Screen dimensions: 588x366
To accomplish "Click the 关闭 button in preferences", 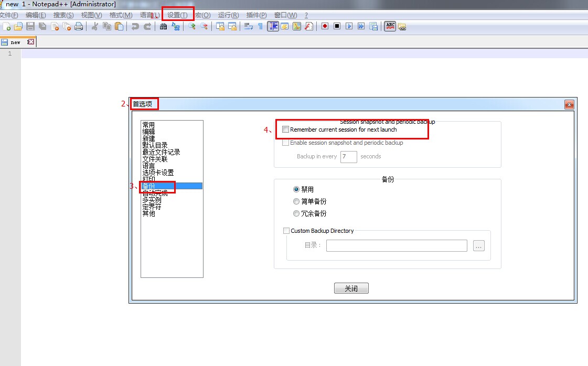I will (351, 288).
